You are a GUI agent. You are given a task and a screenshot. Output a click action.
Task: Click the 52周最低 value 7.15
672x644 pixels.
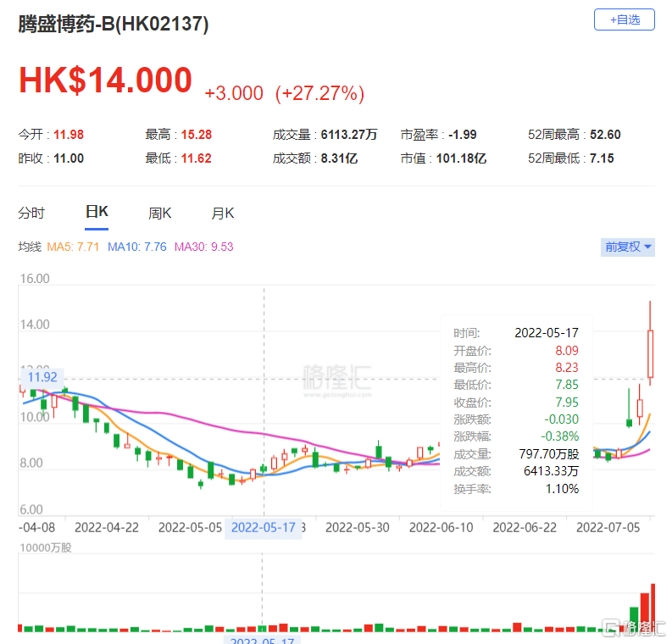[602, 158]
